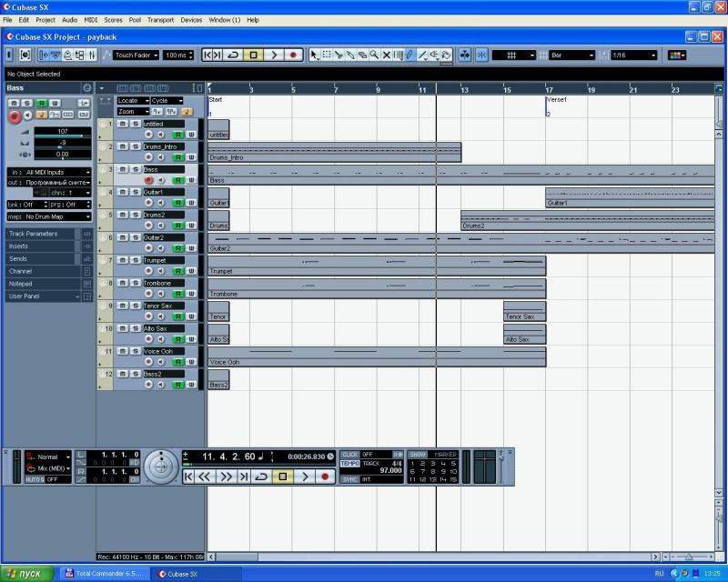The width and height of the screenshot is (728, 582).
Task: Toggle monitor on Bass2 track
Action: pyautogui.click(x=161, y=385)
